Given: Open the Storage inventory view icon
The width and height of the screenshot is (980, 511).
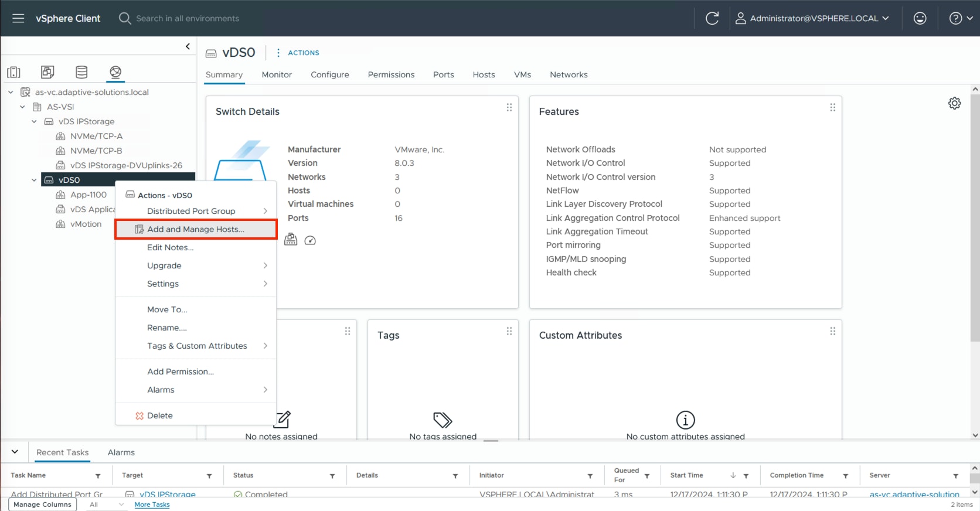Looking at the screenshot, I should (x=81, y=72).
